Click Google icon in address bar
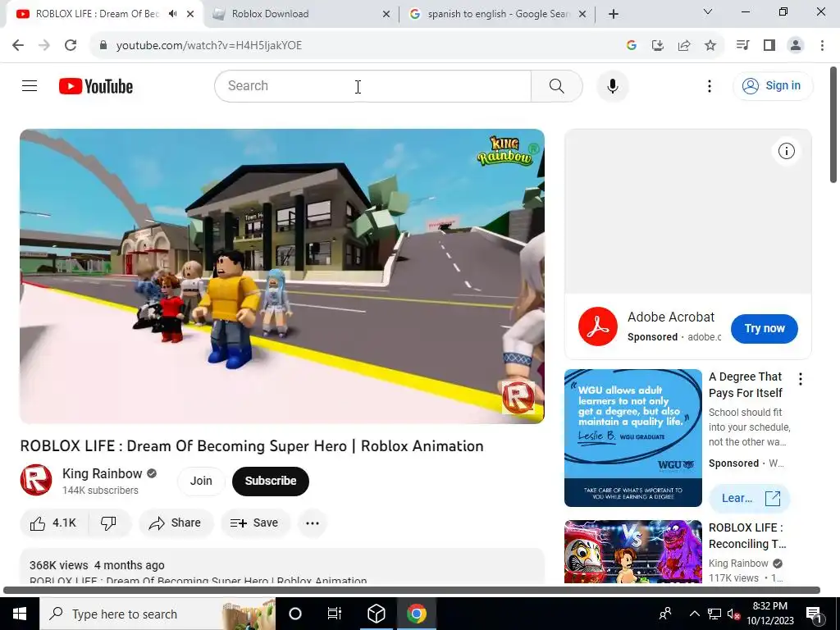 coord(631,46)
